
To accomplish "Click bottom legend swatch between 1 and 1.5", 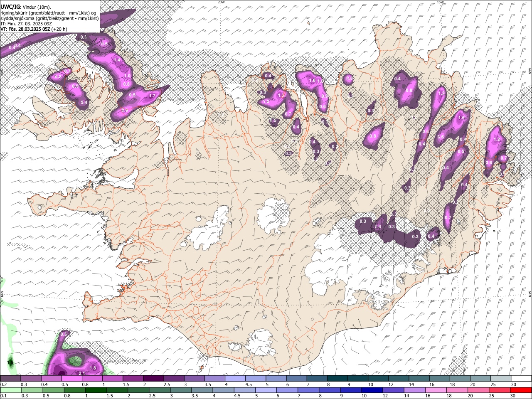I will tap(96, 390).
